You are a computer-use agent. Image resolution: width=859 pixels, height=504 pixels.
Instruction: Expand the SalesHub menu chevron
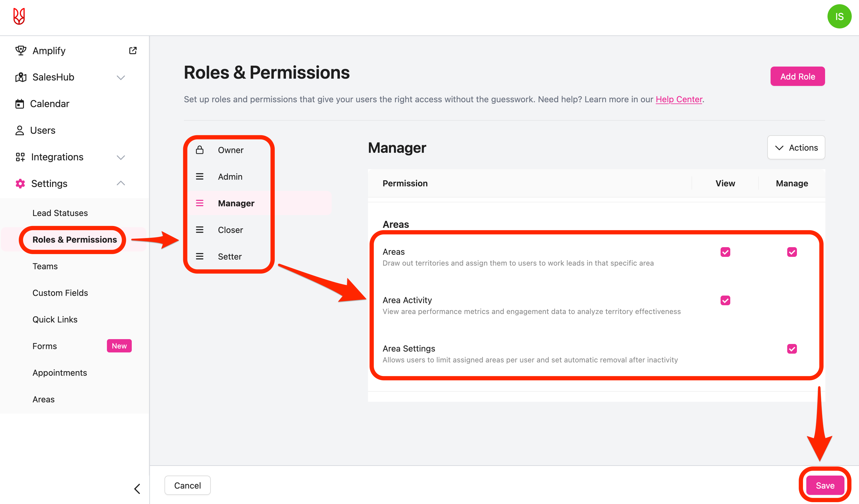[121, 77]
